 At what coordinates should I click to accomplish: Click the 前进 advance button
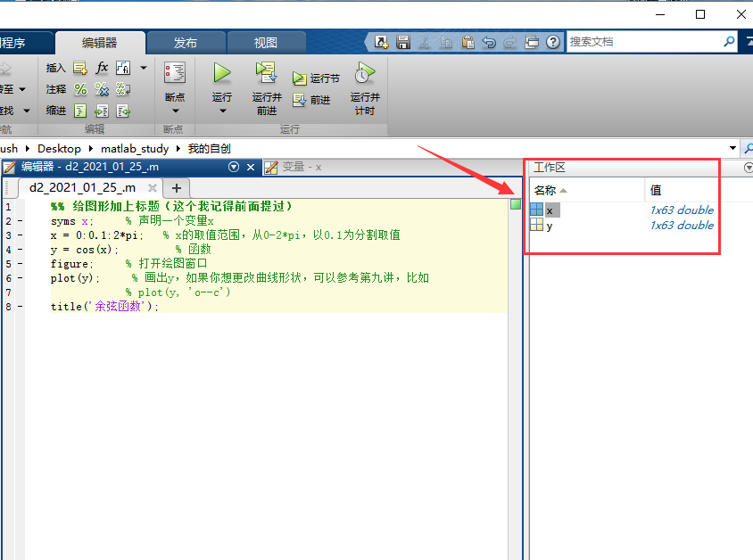(311, 100)
